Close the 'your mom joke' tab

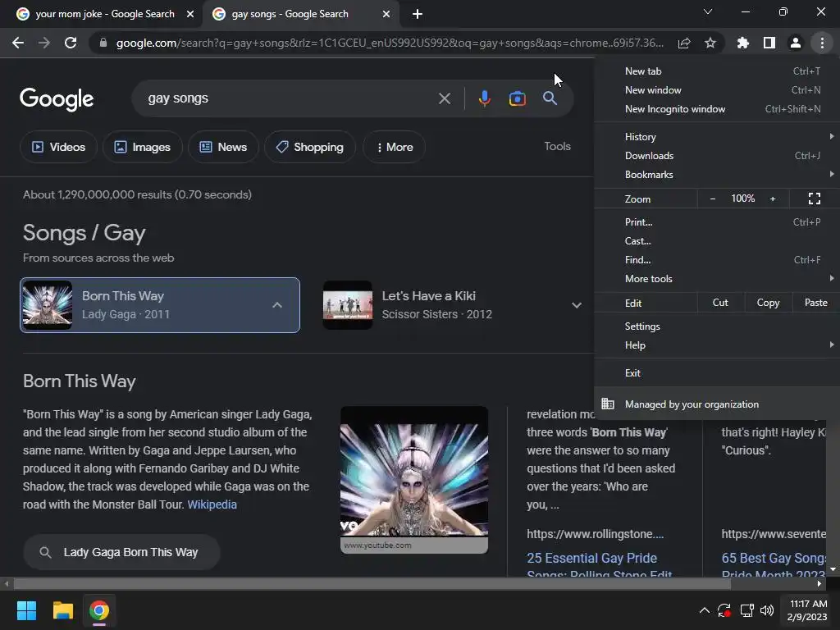tap(190, 14)
